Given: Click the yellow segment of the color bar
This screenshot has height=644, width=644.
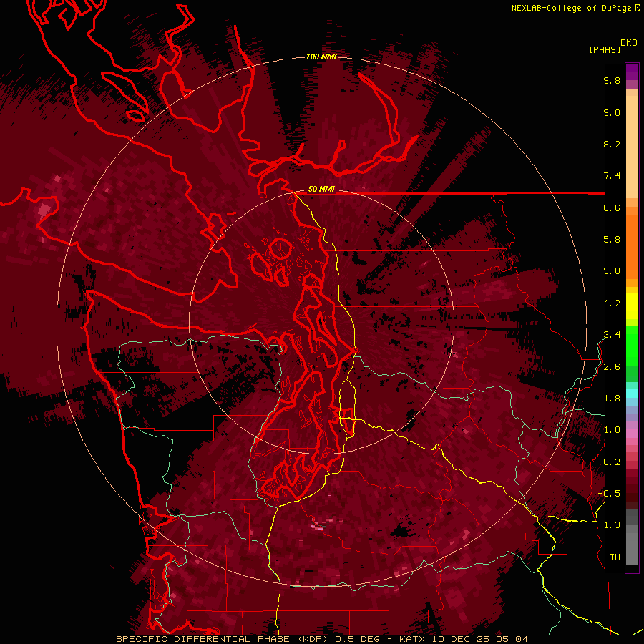Looking at the screenshot, I should [632, 306].
